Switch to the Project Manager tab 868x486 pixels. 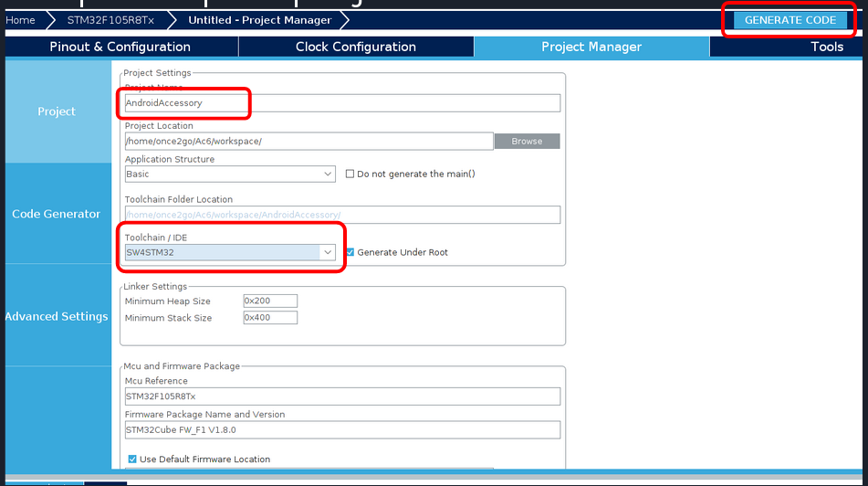coord(591,47)
